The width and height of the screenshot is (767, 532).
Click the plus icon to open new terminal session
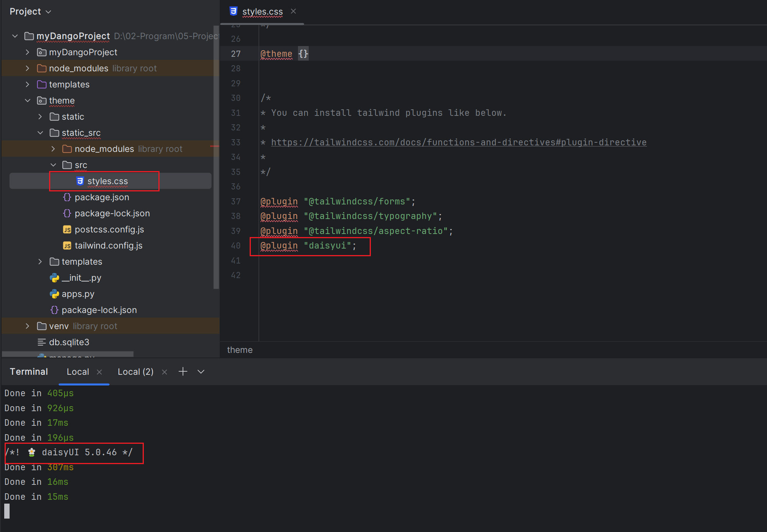(183, 371)
